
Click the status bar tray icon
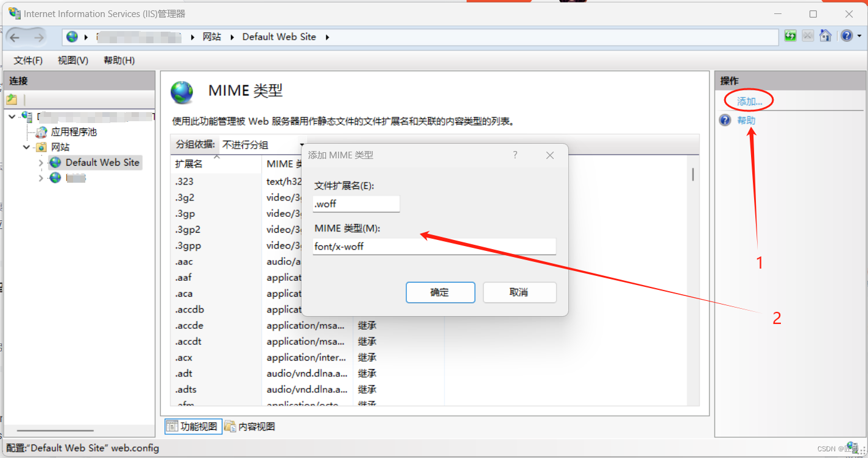(x=852, y=448)
